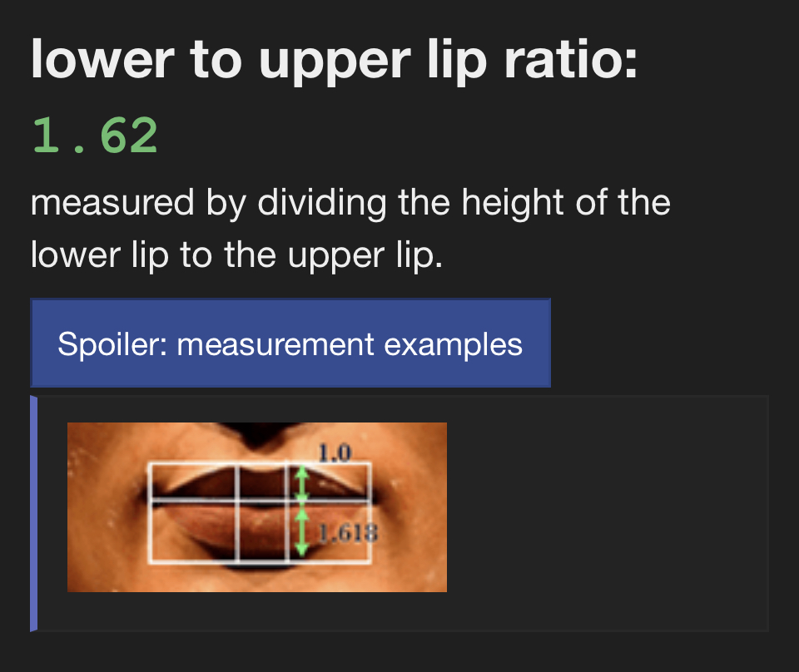Open the lip measurement example image
This screenshot has height=672, width=799.
coord(256,507)
